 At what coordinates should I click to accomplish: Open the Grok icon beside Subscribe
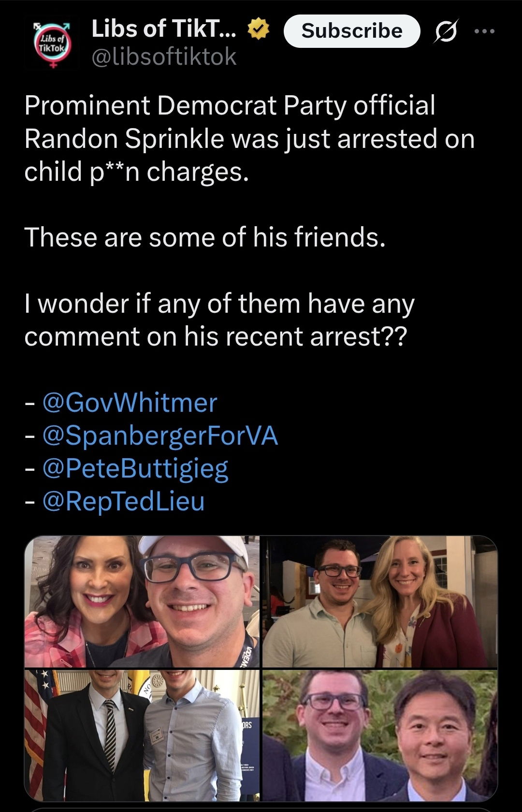click(x=446, y=31)
